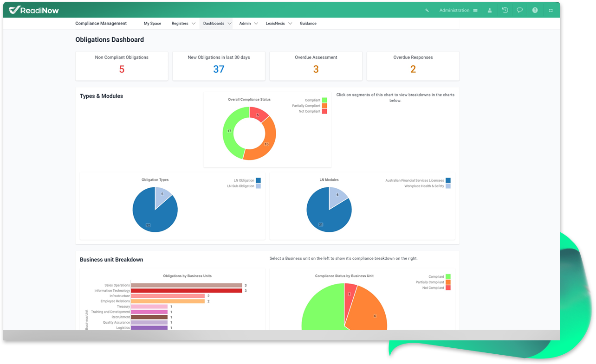
Task: Click the Administration label in header
Action: tap(454, 10)
